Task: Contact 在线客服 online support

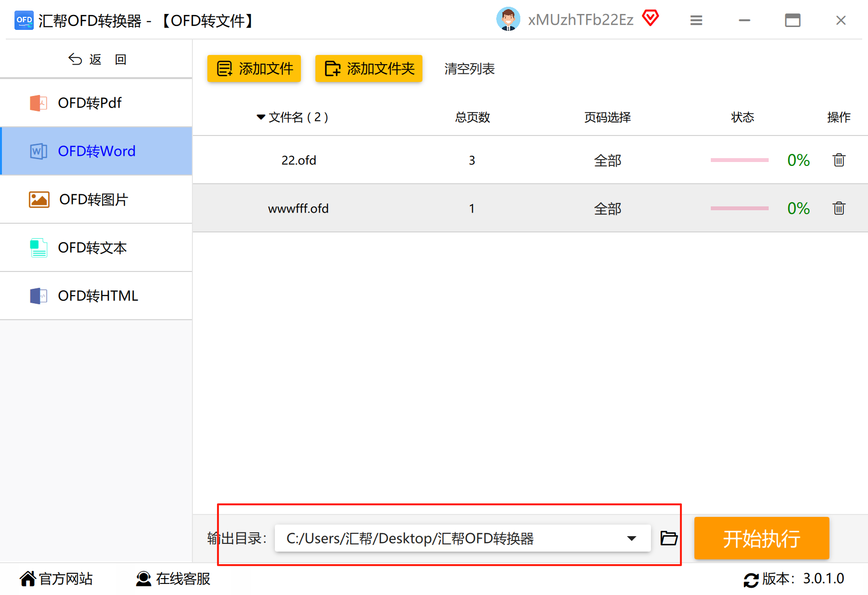Action: coord(173,579)
